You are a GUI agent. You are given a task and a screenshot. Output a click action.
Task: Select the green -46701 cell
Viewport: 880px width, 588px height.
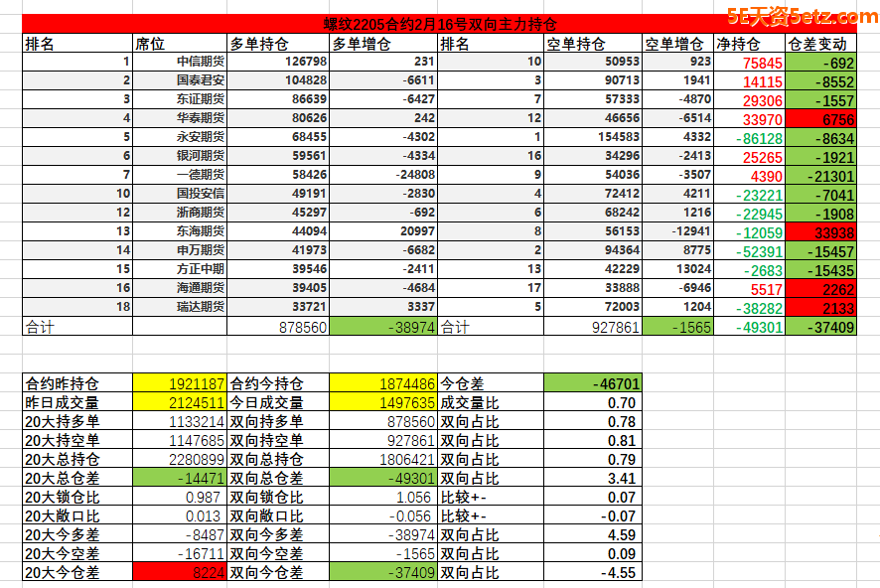[x=592, y=383]
